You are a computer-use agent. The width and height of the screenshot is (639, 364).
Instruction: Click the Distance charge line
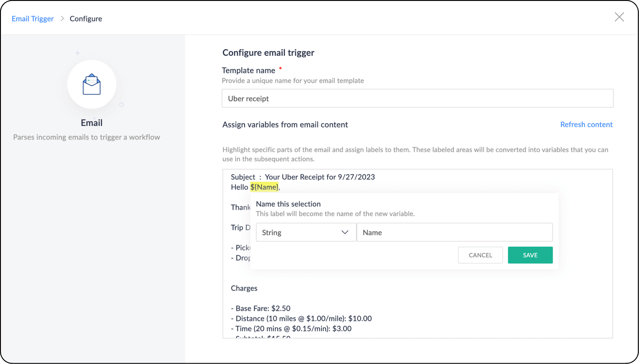click(301, 318)
